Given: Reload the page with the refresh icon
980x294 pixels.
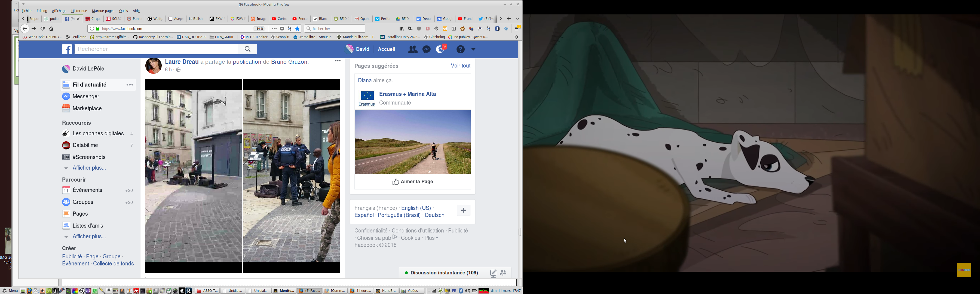Looking at the screenshot, I should point(43,29).
